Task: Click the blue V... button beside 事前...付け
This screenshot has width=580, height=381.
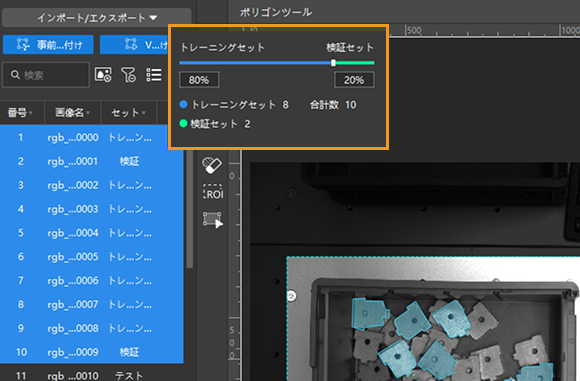Action: pyautogui.click(x=134, y=45)
